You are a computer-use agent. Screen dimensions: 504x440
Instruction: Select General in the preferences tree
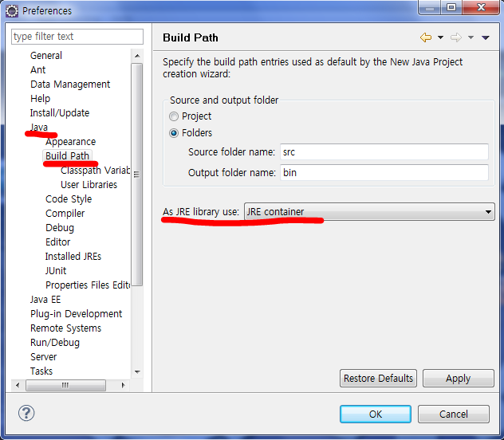[x=46, y=56]
